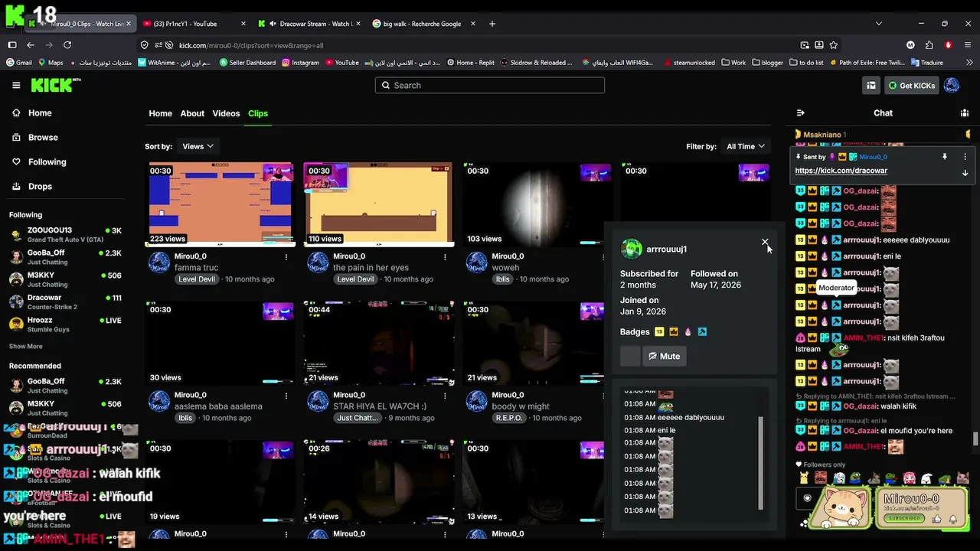
Task: Open the Instagram bookmark
Action: pos(300,63)
